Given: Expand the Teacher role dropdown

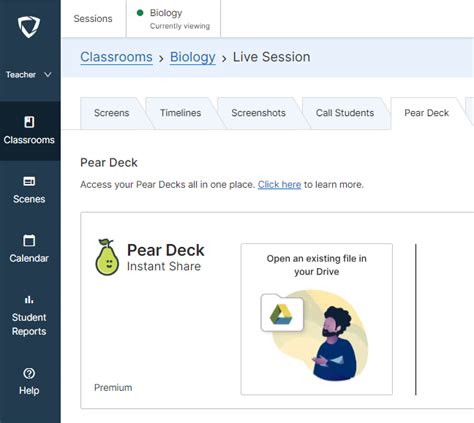Looking at the screenshot, I should (x=29, y=75).
